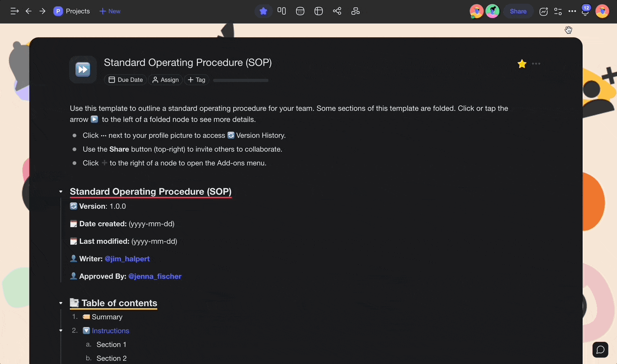
Task: Toggle the starred List view in toolbar
Action: [263, 11]
